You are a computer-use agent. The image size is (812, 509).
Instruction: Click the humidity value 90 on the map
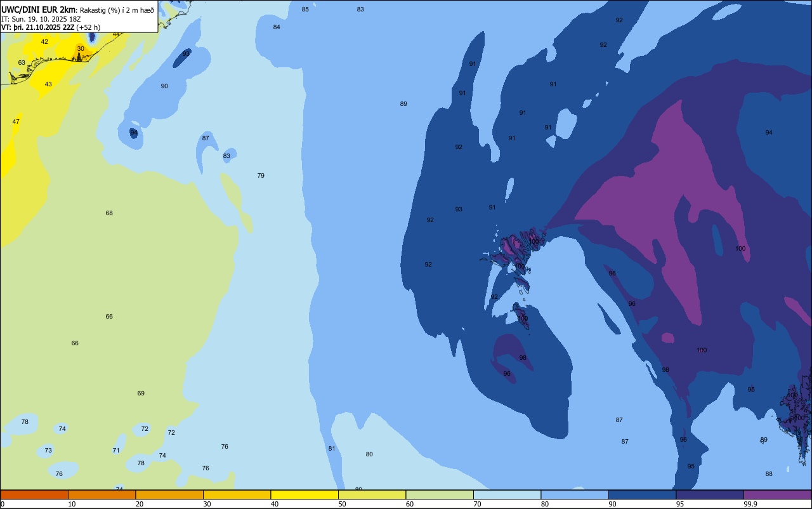point(164,86)
